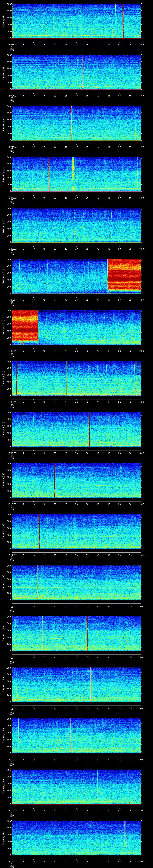Click the red spike near 52 s in the 8:01:00 spectrogram
Screen dimensions: 153x868
pyautogui.click(x=123, y=21)
